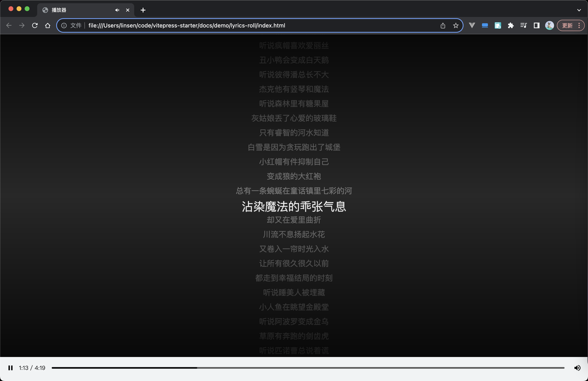Screen dimensions: 588x381
Task: Open the Extensions puzzle menu
Action: [511, 25]
